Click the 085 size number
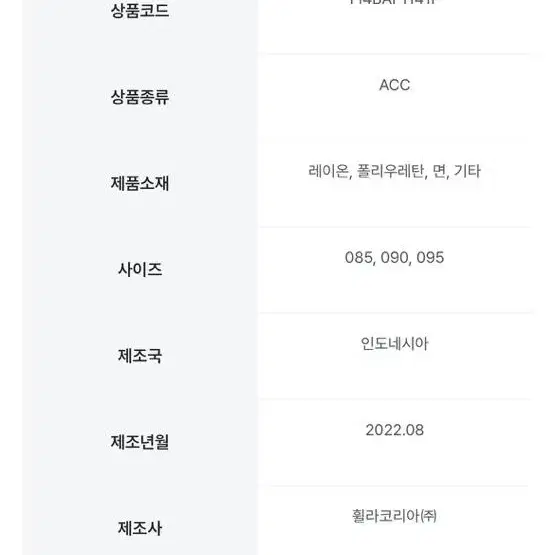The width and height of the screenshot is (555, 555). tap(359, 258)
